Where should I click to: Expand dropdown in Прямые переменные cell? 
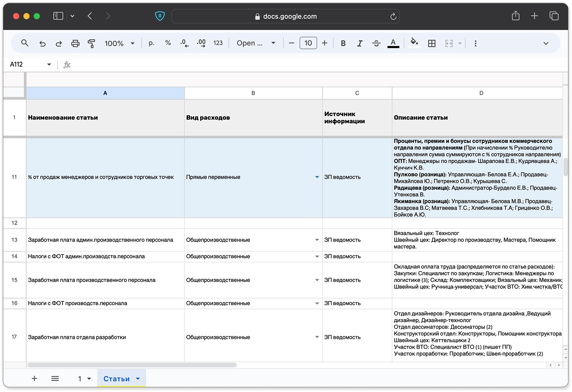(x=317, y=177)
